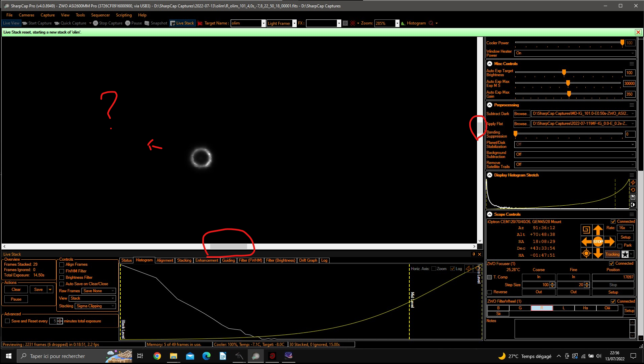Click the spiral search icon in Scope Controls
644x364 pixels.
586,230
